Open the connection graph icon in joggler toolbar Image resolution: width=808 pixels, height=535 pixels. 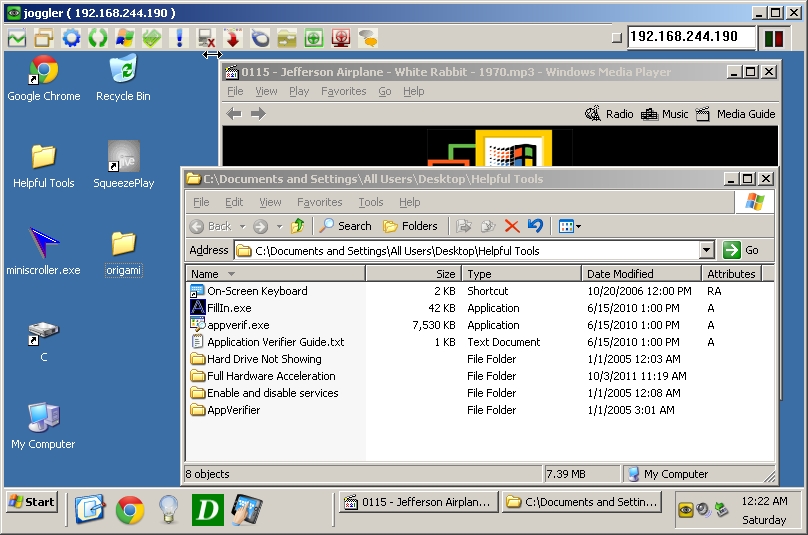click(17, 38)
